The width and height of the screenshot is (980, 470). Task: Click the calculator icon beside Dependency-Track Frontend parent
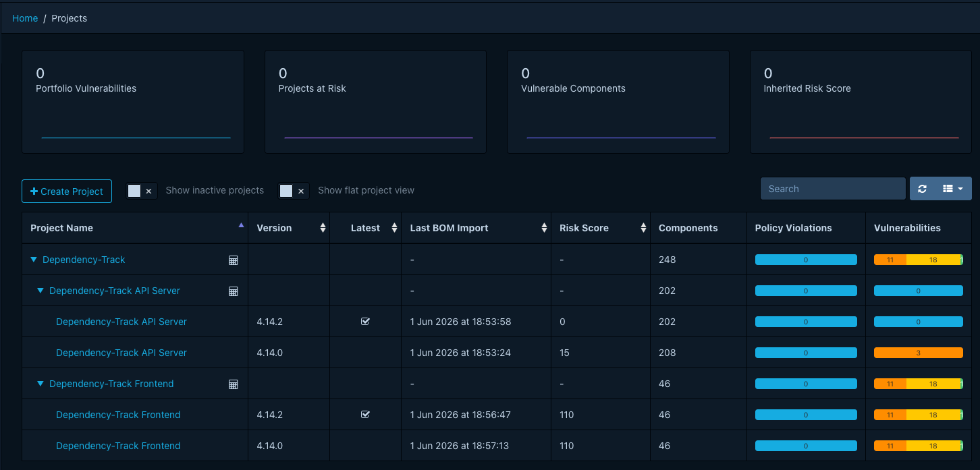[234, 384]
